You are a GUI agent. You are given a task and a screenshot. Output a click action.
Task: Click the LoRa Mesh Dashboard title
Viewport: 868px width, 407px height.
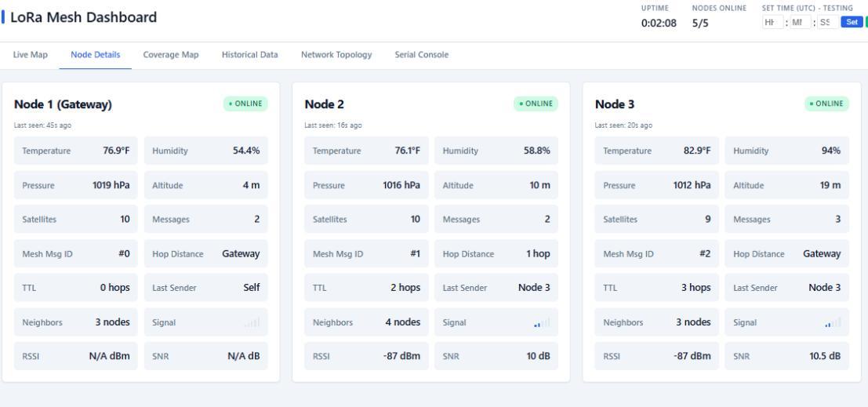coord(84,17)
